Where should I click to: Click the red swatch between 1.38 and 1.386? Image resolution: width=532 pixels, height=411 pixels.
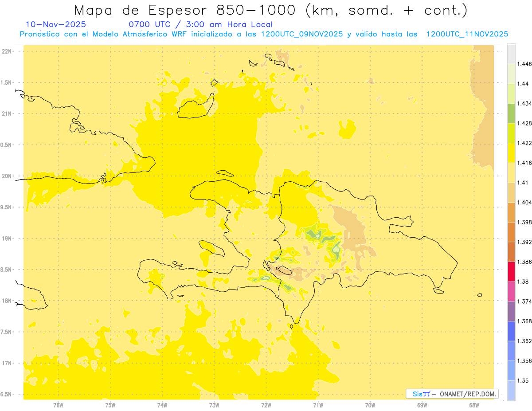(x=511, y=272)
